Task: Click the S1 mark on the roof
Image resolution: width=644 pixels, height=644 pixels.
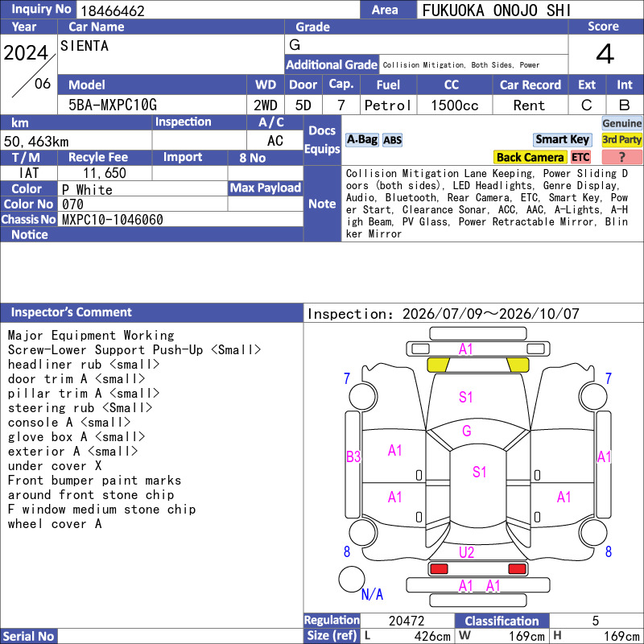Action: [x=479, y=472]
